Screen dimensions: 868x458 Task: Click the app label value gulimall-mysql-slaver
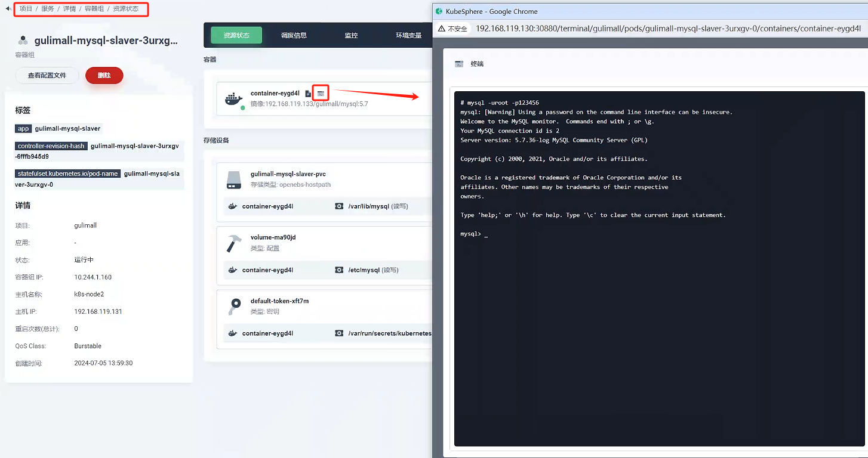click(67, 128)
